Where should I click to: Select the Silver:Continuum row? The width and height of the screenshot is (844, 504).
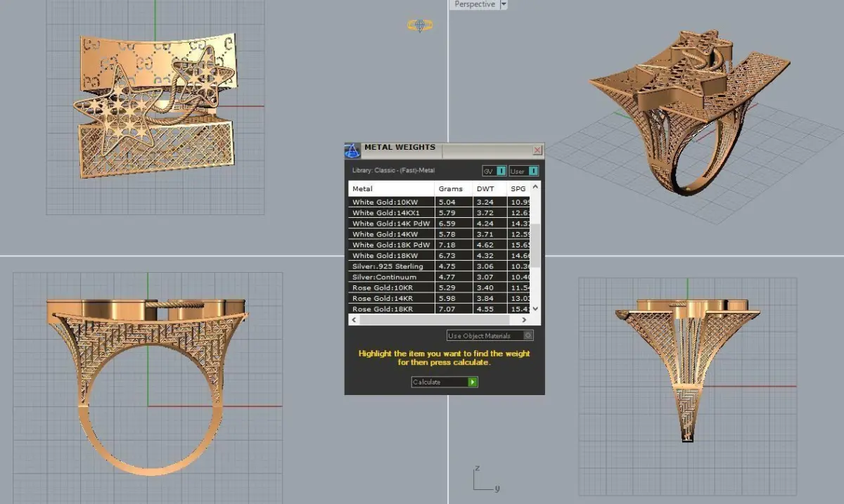coord(440,277)
